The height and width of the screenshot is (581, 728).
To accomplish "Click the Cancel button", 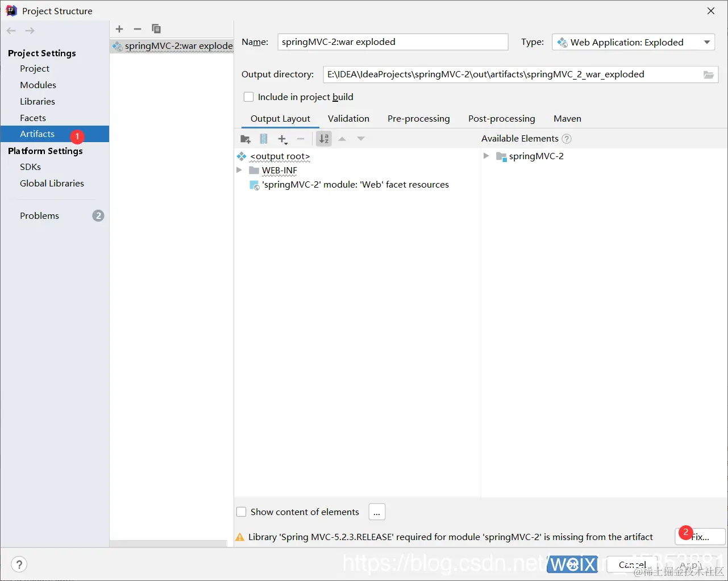I will tap(632, 565).
